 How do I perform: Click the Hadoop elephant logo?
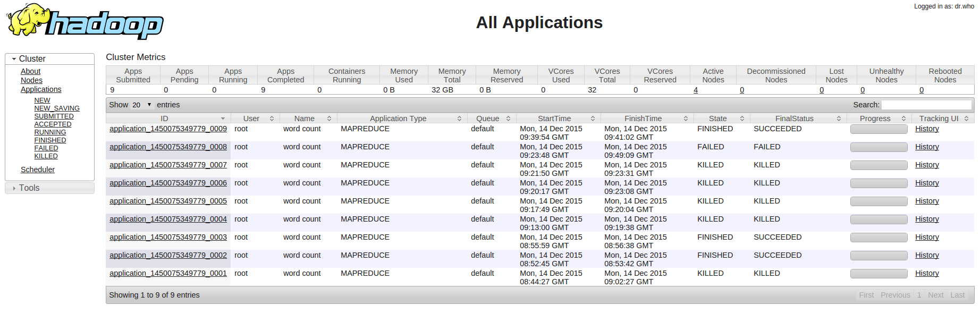[x=85, y=22]
